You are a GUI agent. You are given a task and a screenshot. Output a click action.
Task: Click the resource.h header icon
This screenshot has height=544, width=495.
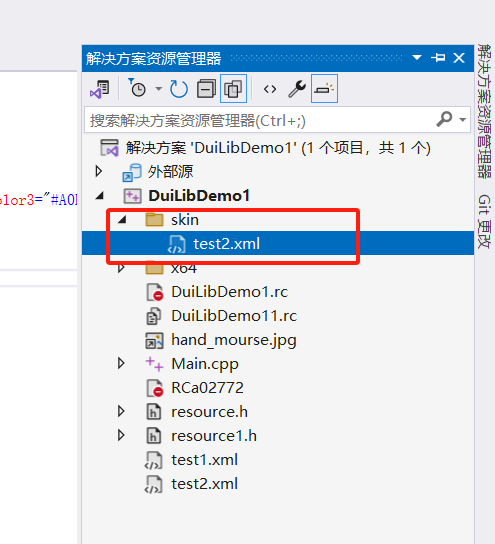pyautogui.click(x=154, y=412)
